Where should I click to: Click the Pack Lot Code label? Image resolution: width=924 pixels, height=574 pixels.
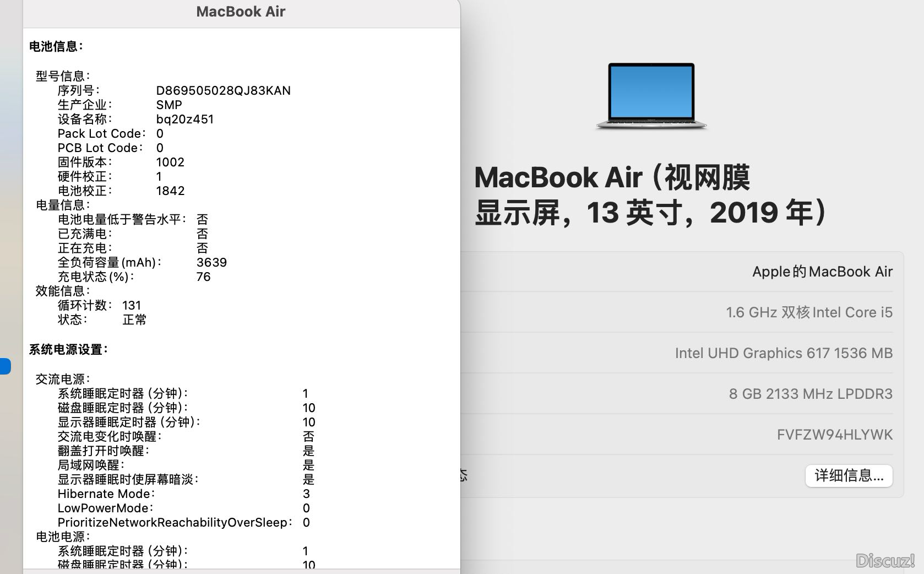click(x=101, y=133)
